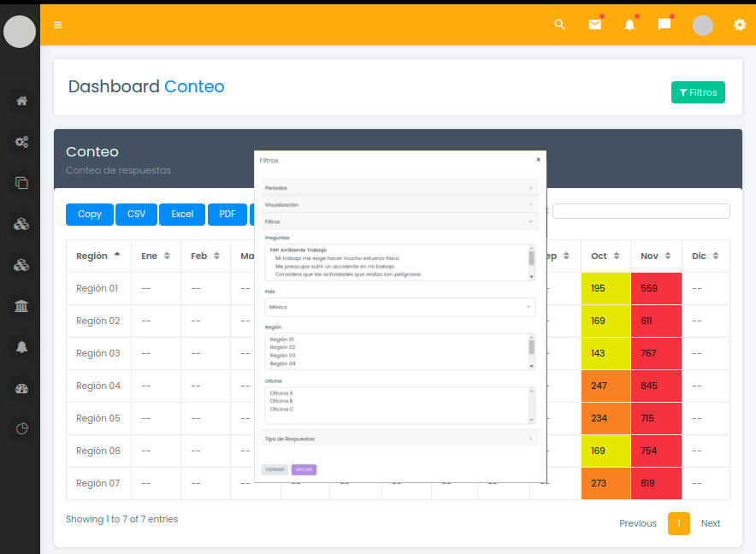Click the green Filtros button
This screenshot has height=554, width=756.
698,92
